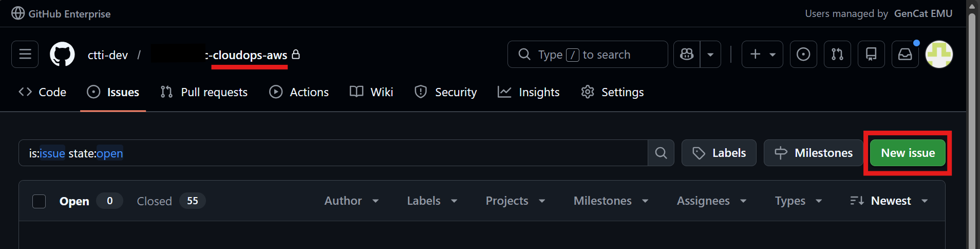The height and width of the screenshot is (249, 980).
Task: Expand the Create new plus dropdown
Action: pyautogui.click(x=762, y=54)
